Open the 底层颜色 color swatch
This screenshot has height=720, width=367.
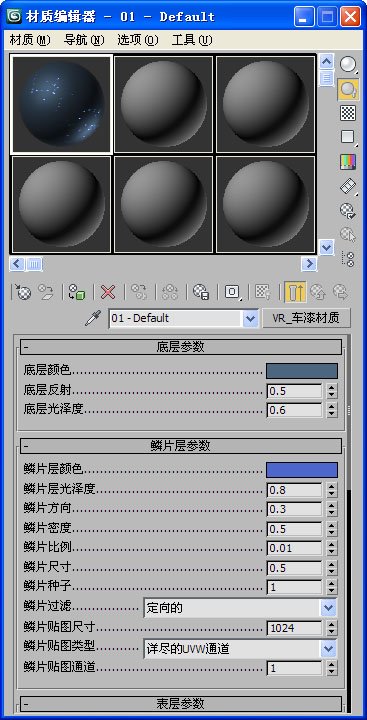(x=302, y=371)
